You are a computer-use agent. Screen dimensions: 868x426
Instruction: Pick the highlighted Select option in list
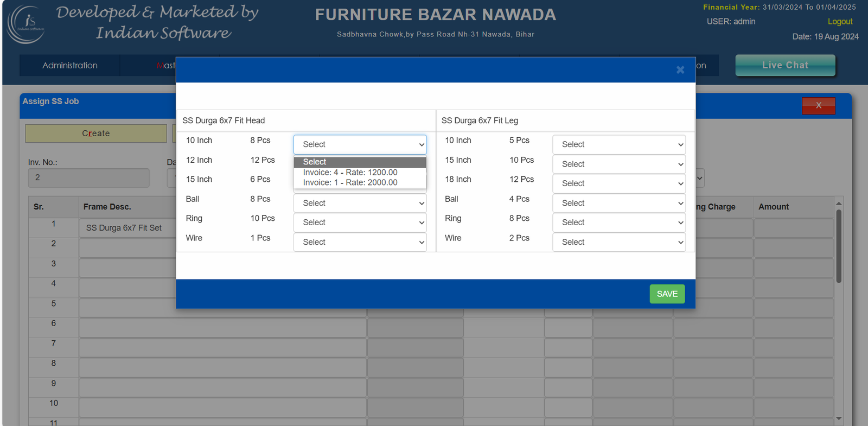point(360,162)
